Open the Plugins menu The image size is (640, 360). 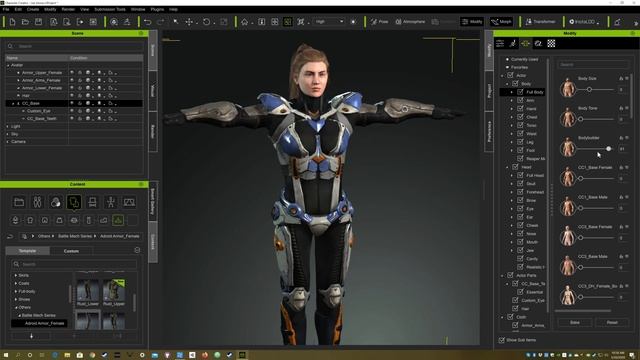[157, 9]
